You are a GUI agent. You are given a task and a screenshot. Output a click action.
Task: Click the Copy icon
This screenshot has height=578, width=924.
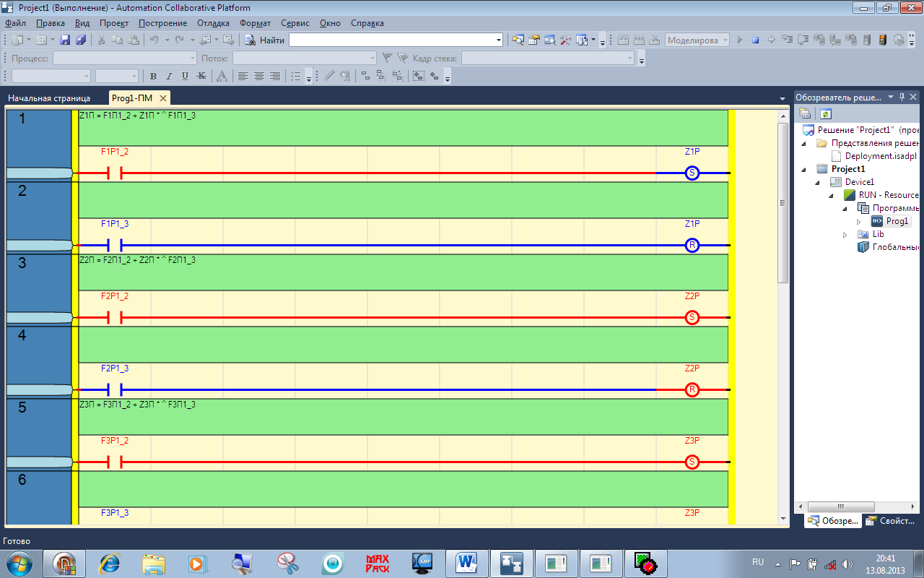(x=117, y=40)
